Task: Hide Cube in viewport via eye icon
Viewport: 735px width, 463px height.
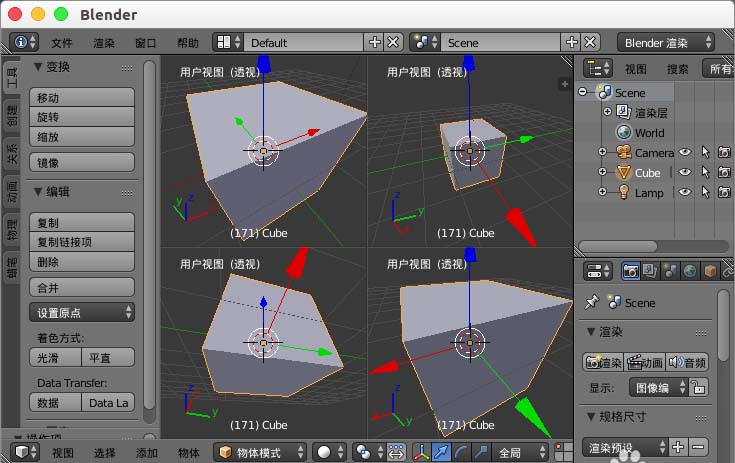Action: [x=685, y=172]
